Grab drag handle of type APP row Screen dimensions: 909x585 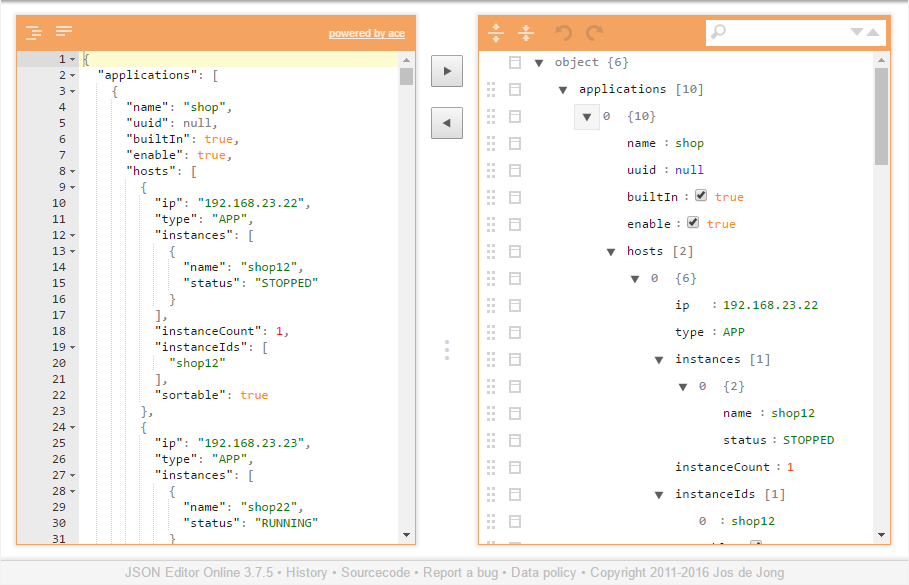(x=491, y=332)
